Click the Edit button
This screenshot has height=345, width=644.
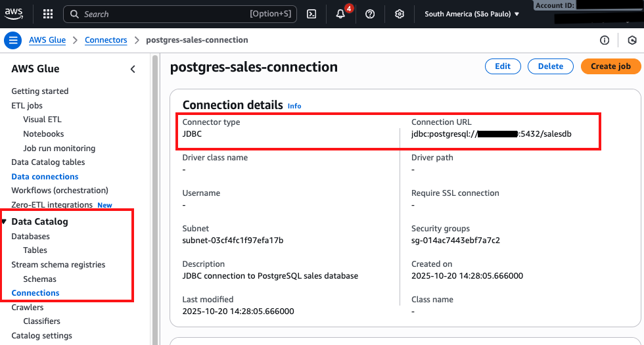pyautogui.click(x=503, y=66)
